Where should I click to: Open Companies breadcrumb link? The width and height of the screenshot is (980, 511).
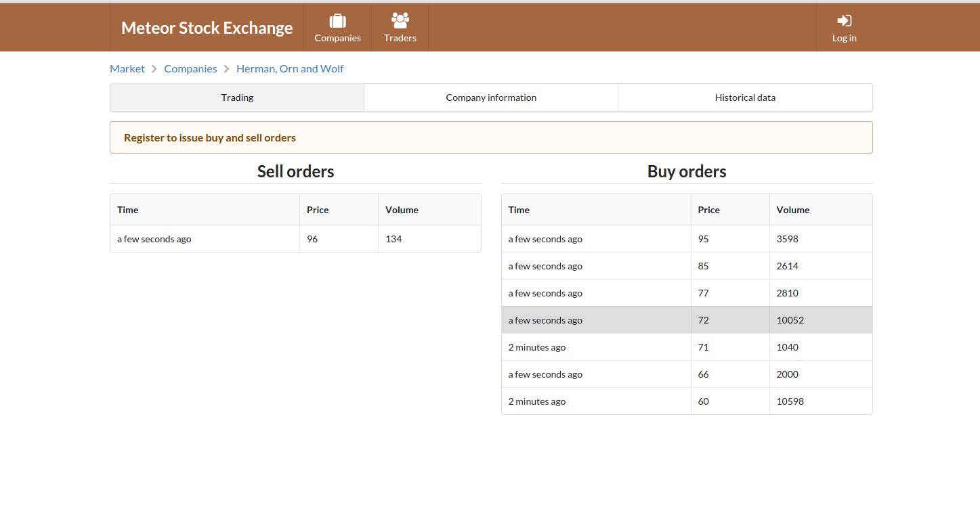(190, 68)
